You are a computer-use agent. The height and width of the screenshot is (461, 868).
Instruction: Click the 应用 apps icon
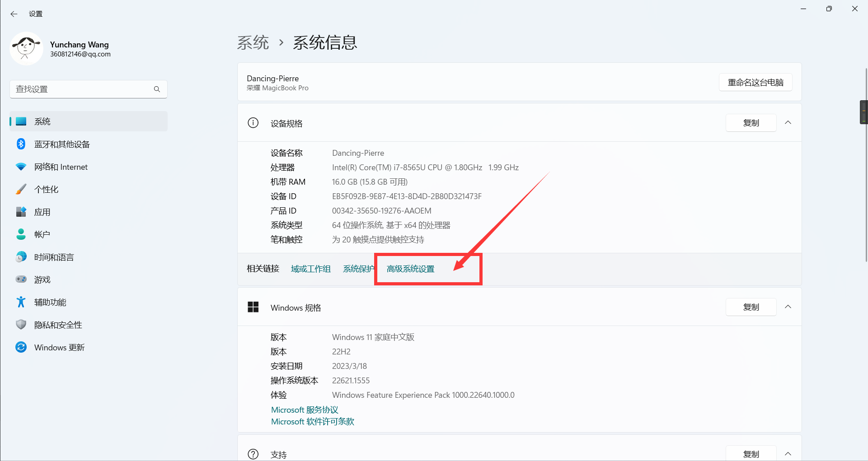[21, 212]
